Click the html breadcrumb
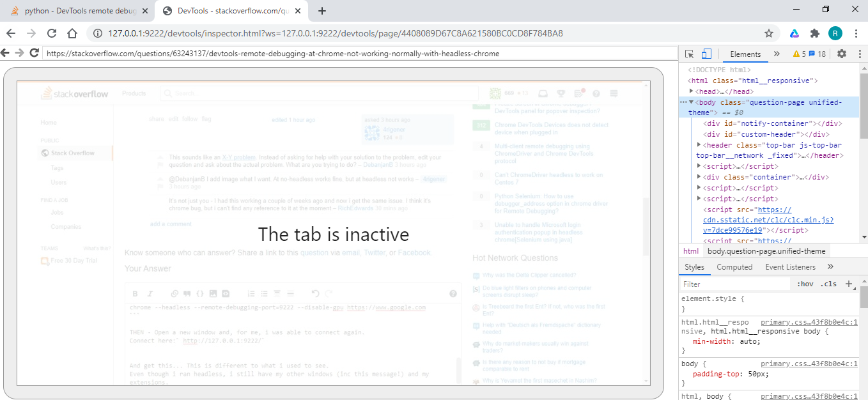 coord(691,251)
